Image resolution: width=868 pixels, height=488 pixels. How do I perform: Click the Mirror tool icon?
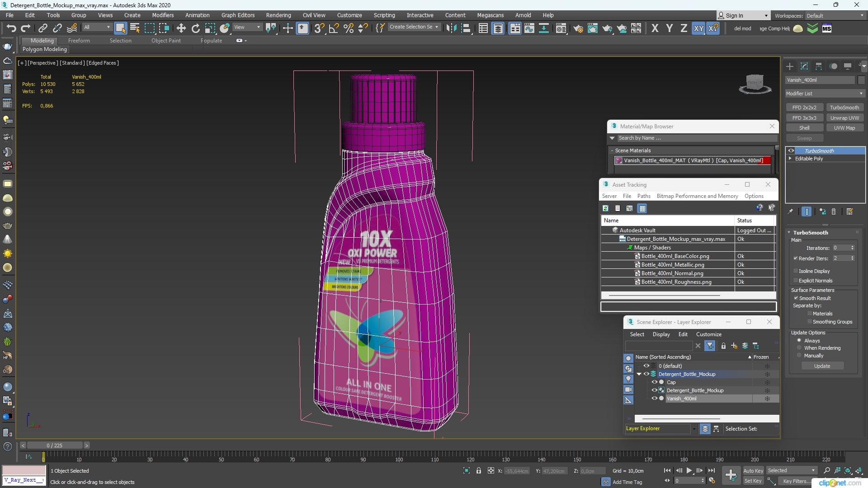coord(451,28)
